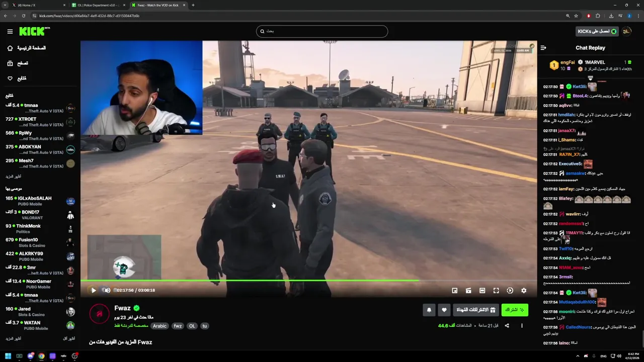
Task: Follow channel with heart button
Action: pos(444,310)
